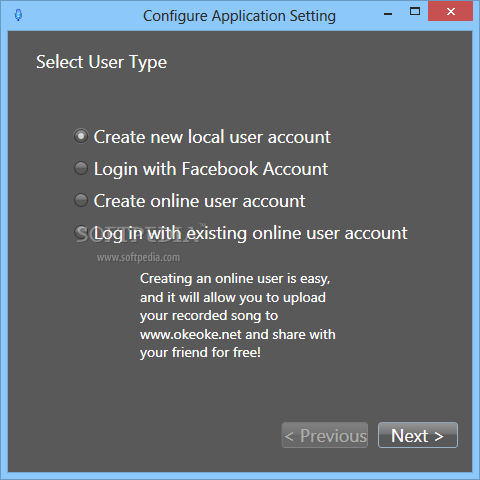Choose Login with Facebook Account radio button

pos(81,168)
